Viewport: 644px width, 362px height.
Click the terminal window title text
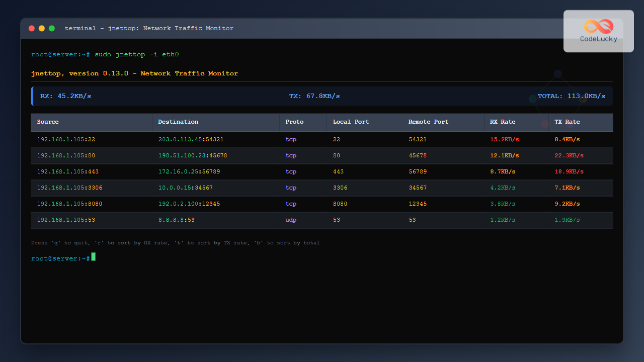tap(149, 29)
